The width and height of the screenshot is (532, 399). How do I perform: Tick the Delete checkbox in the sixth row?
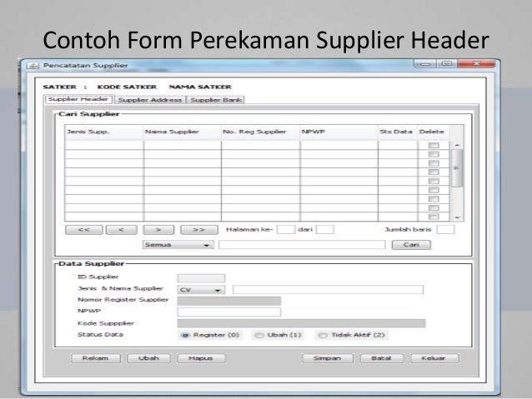(x=434, y=190)
